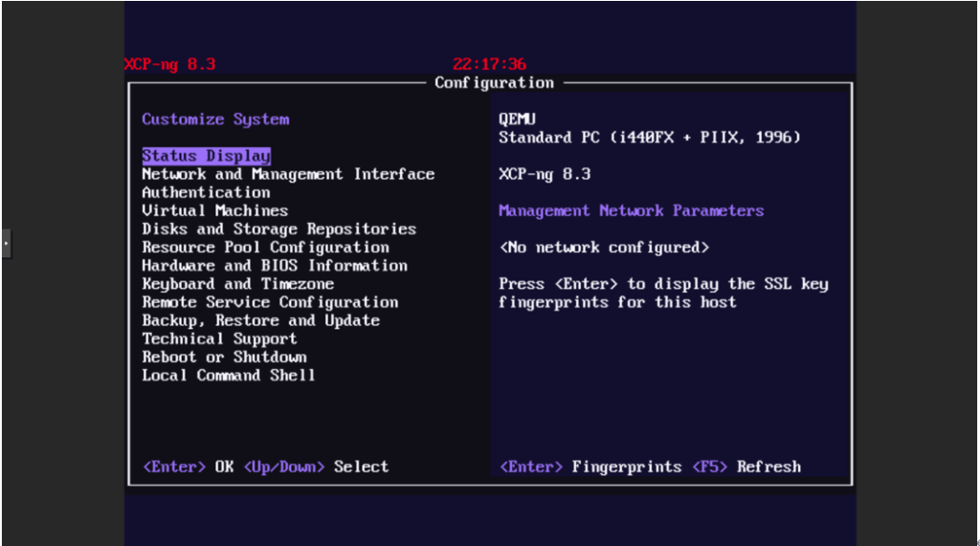This screenshot has width=980, height=546.
Task: Click the <Enter> Fingerprints hint
Action: coord(590,467)
